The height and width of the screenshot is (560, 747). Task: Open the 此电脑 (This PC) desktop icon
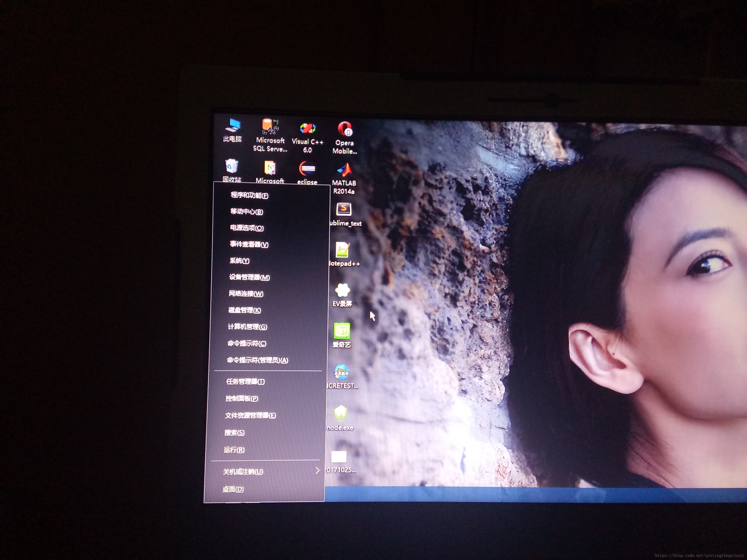[233, 127]
